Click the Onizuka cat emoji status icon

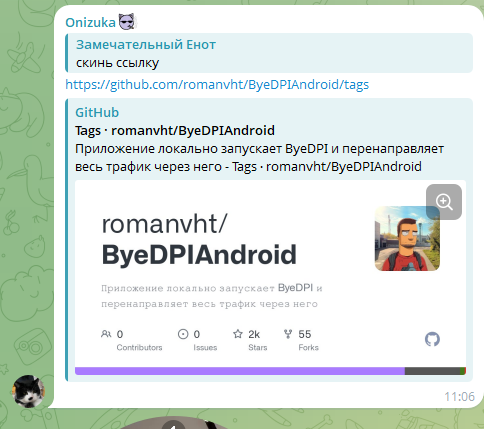tap(127, 22)
